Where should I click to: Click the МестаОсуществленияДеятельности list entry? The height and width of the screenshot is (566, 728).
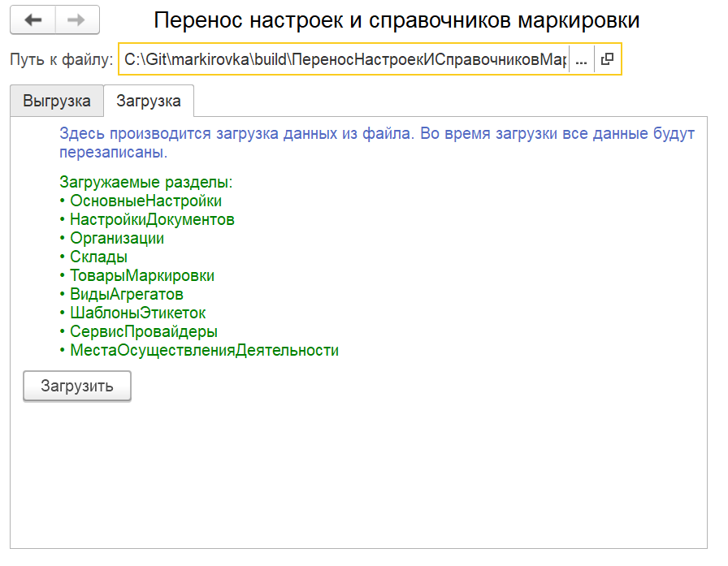click(204, 350)
